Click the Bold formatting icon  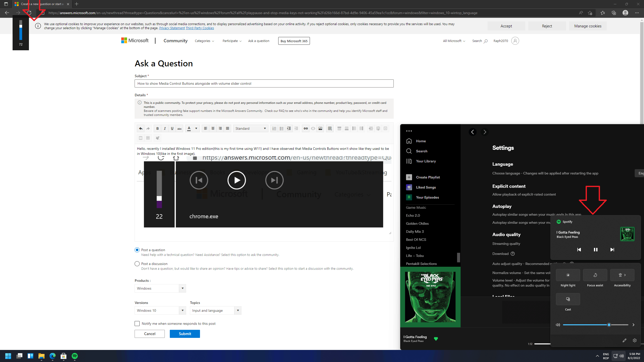pos(157,128)
